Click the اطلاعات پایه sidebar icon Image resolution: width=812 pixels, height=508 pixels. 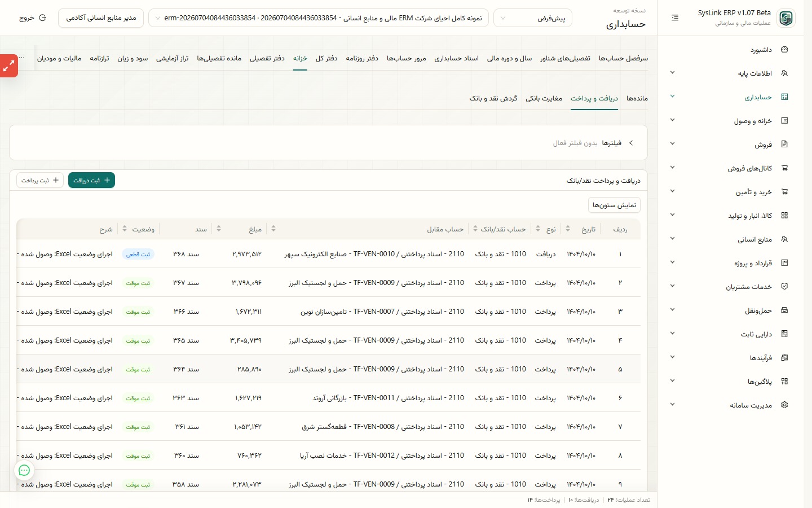pos(784,73)
